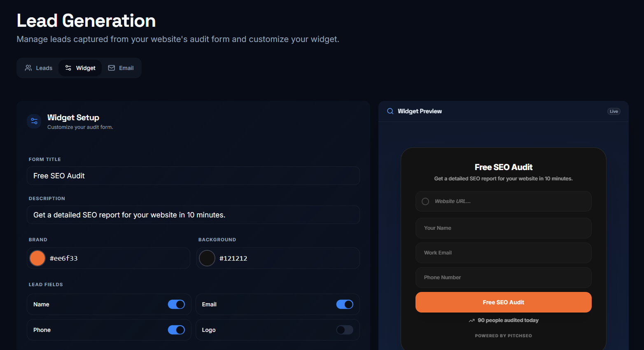
Task: Click the 'Customize your audit form.' subtitle
Action: point(80,127)
